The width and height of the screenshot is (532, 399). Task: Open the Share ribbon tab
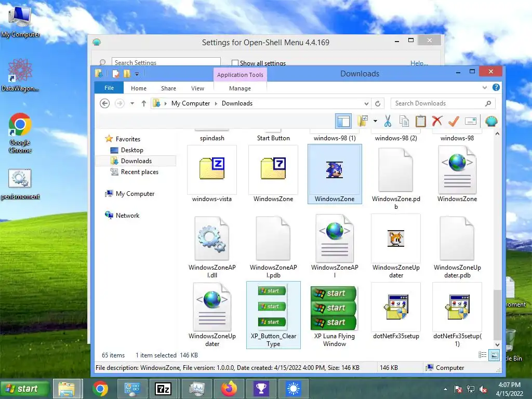pos(168,88)
